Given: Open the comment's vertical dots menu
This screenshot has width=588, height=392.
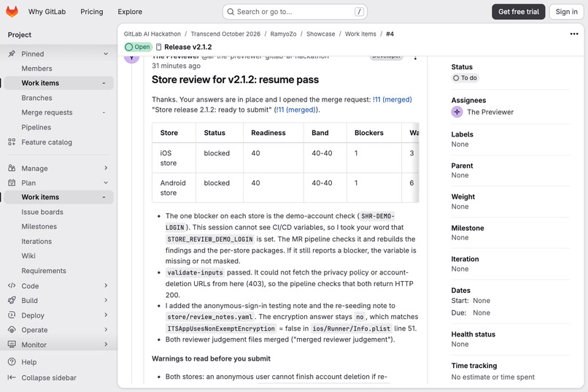Looking at the screenshot, I should pos(415,58).
